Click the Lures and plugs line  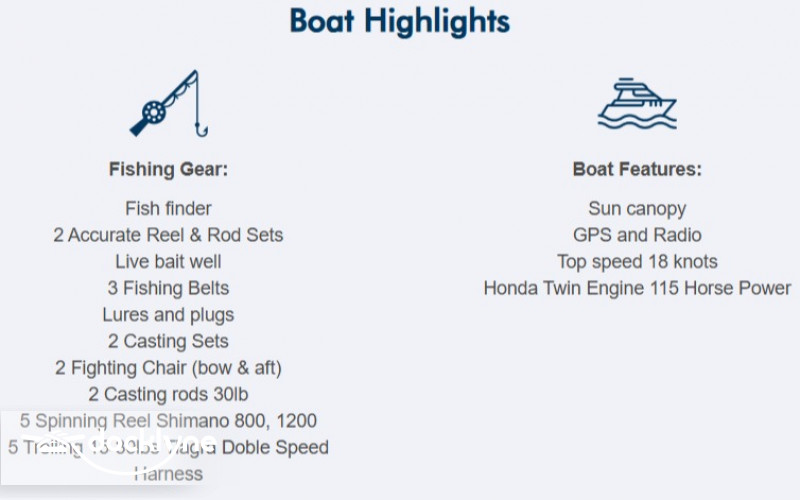tap(168, 314)
